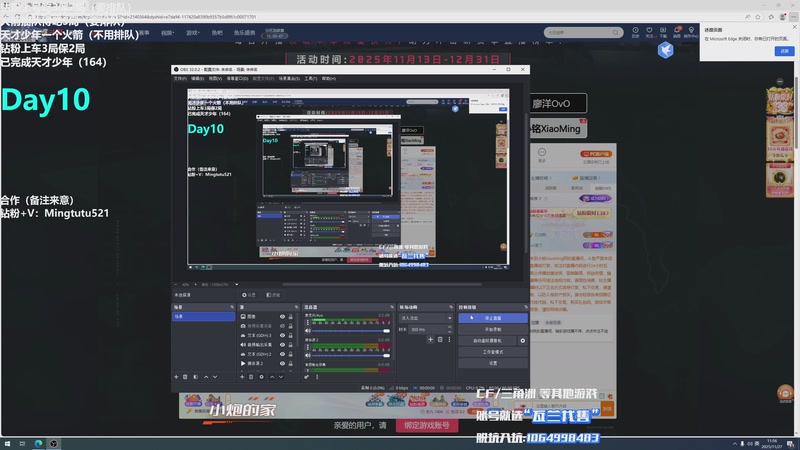Adjust first mixer channel volume slider
The image size is (800, 450).
tap(351, 331)
